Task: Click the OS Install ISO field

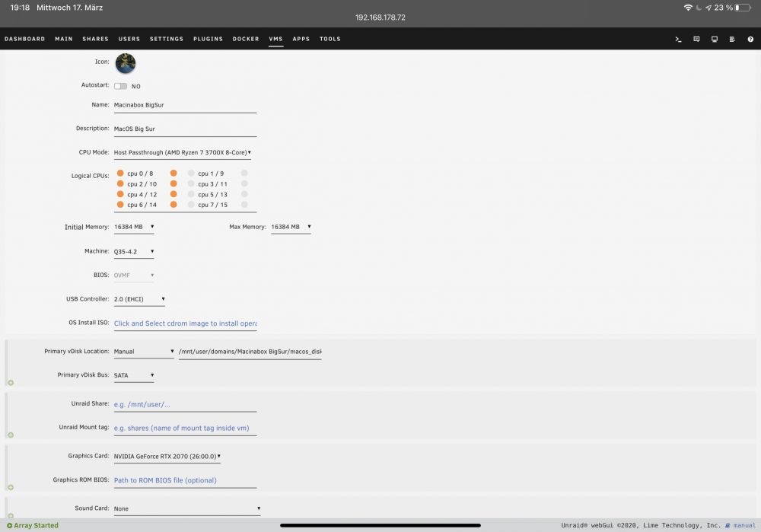Action: click(185, 323)
